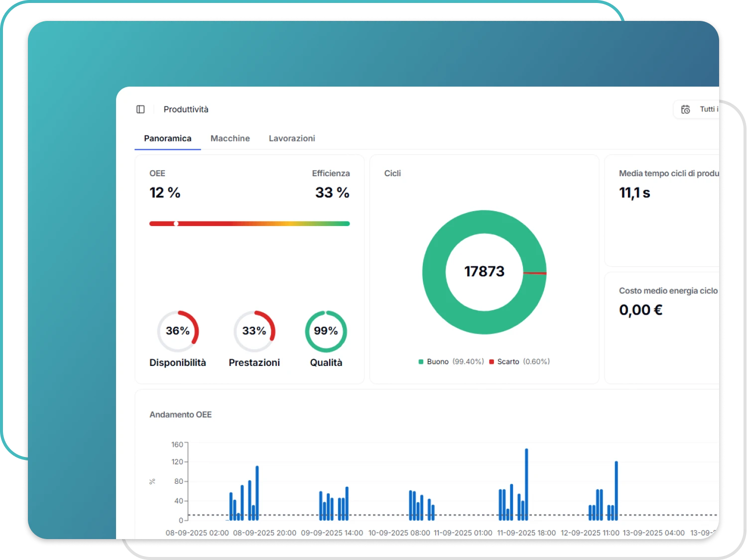The image size is (747, 560).
Task: Toggle the Scarto legend entry
Action: click(508, 362)
